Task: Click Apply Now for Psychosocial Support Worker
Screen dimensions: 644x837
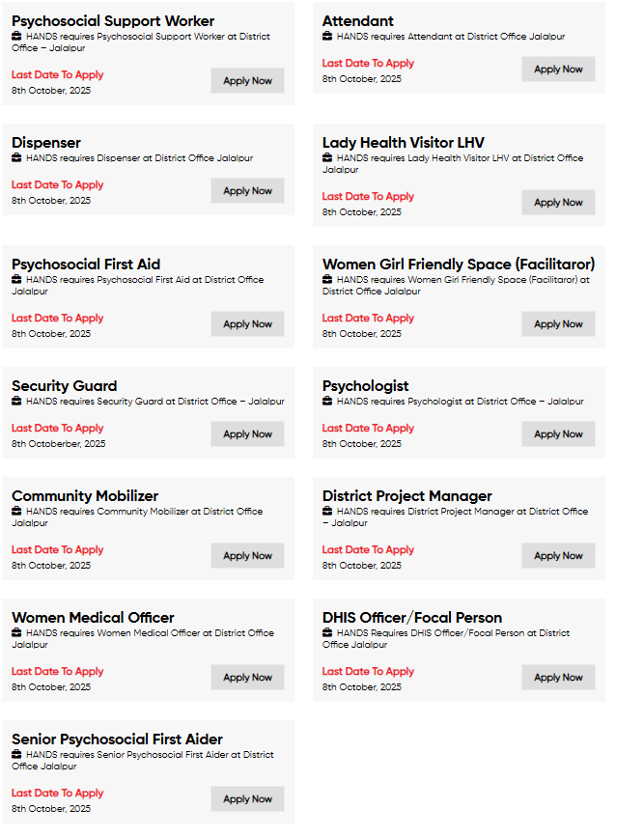Action: point(247,80)
